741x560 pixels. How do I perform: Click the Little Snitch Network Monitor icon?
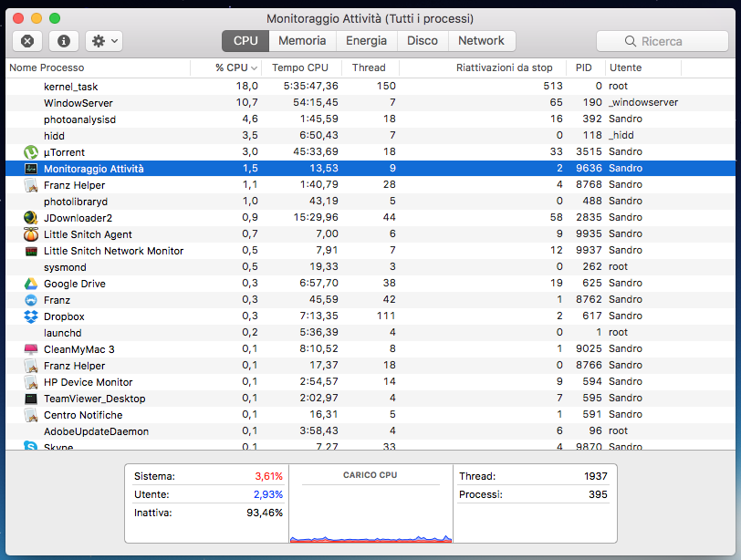(x=31, y=251)
